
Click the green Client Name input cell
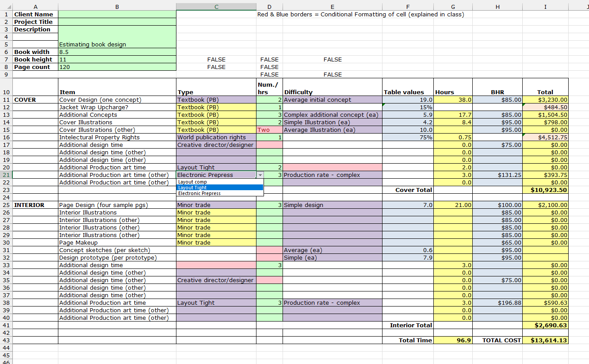coord(117,14)
